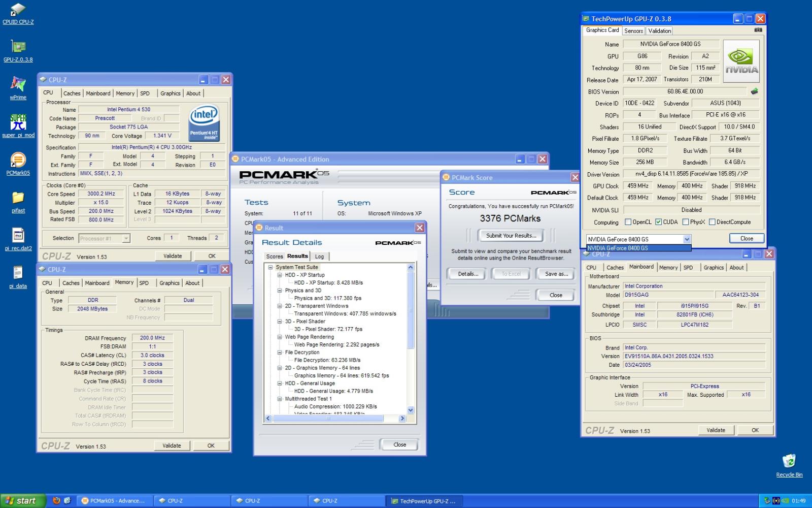Click Details button in PCMark Score
The width and height of the screenshot is (812, 508).
coord(468,274)
